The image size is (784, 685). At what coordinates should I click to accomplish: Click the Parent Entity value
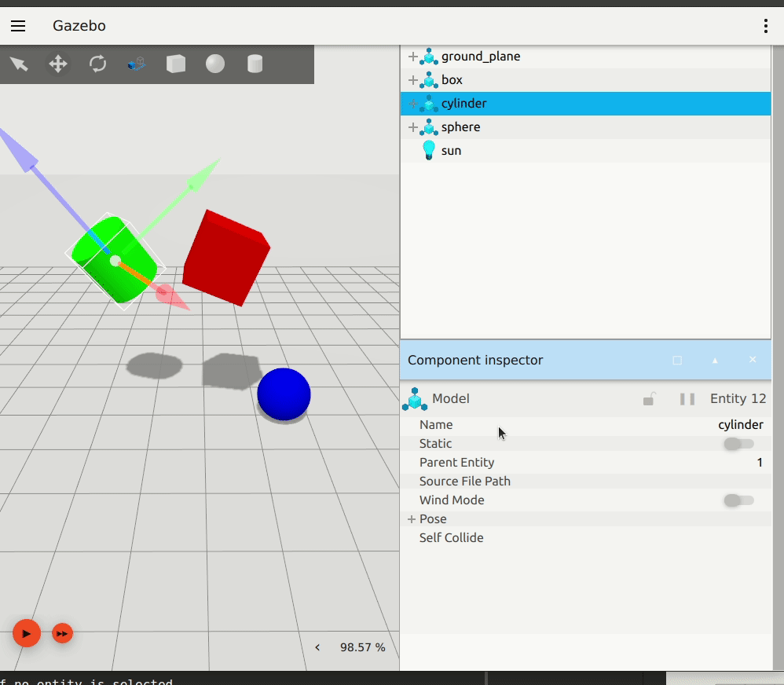point(760,463)
